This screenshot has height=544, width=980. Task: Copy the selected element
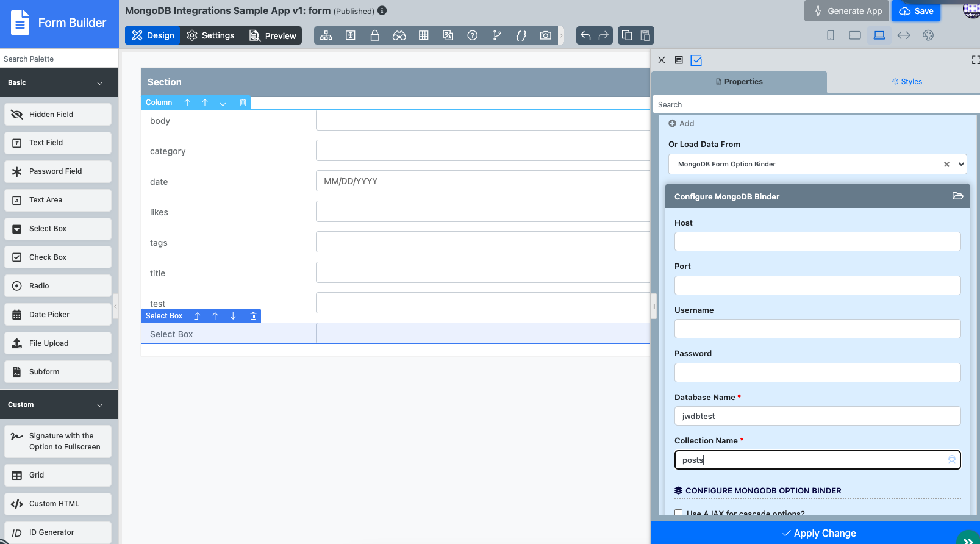[627, 35]
